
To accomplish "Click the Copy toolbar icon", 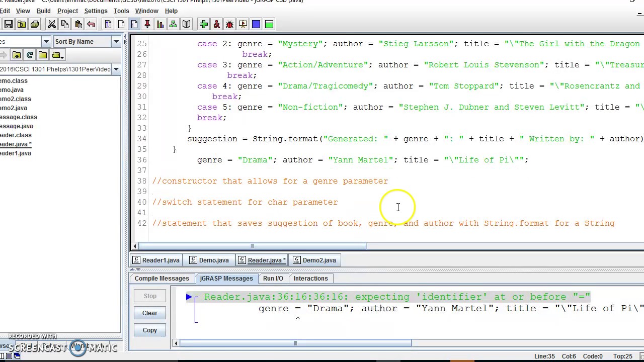I will tap(64, 24).
